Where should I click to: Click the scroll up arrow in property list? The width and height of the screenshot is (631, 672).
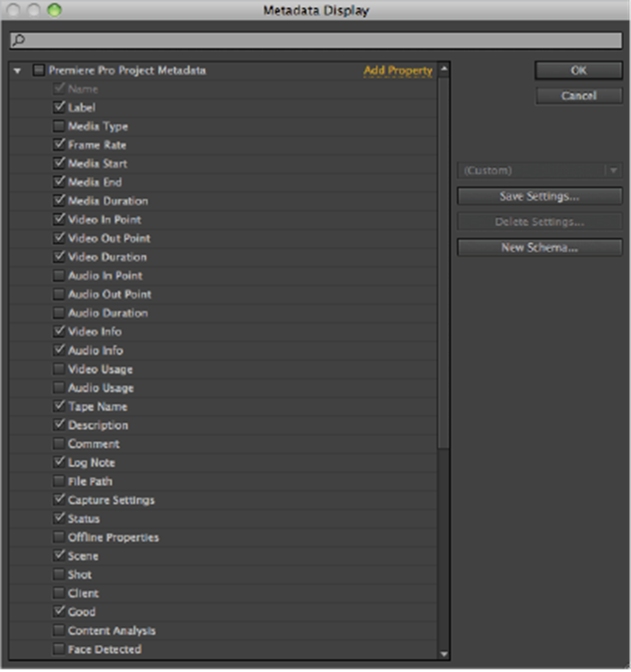coord(444,69)
